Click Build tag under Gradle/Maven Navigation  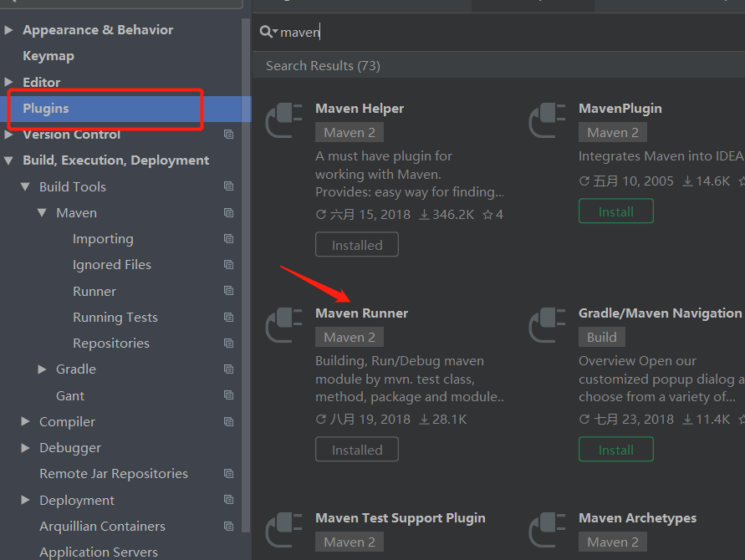click(x=602, y=337)
